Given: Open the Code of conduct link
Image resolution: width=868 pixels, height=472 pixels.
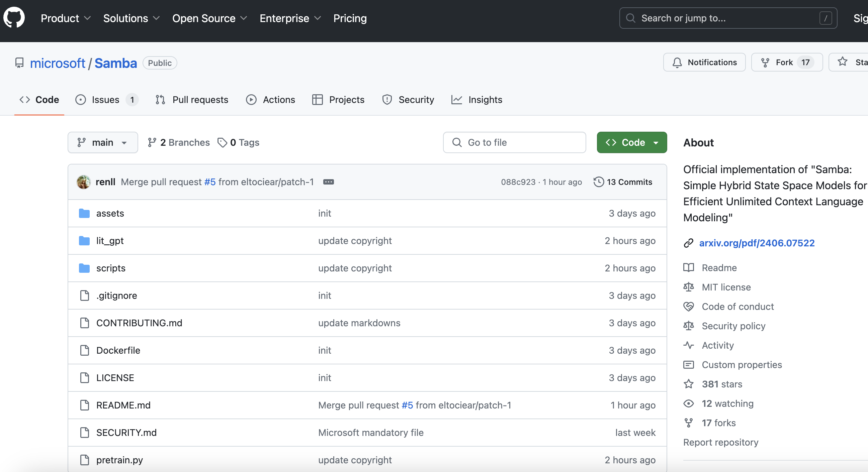Looking at the screenshot, I should coord(737,306).
